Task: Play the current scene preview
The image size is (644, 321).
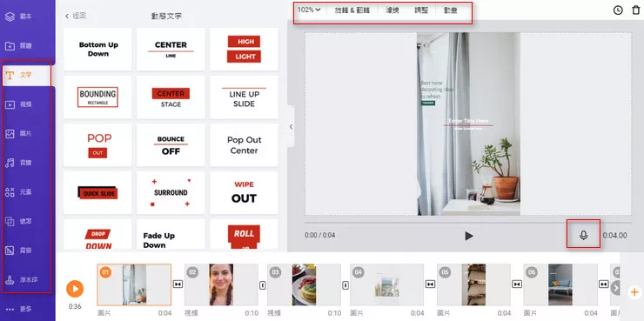Action: point(468,236)
